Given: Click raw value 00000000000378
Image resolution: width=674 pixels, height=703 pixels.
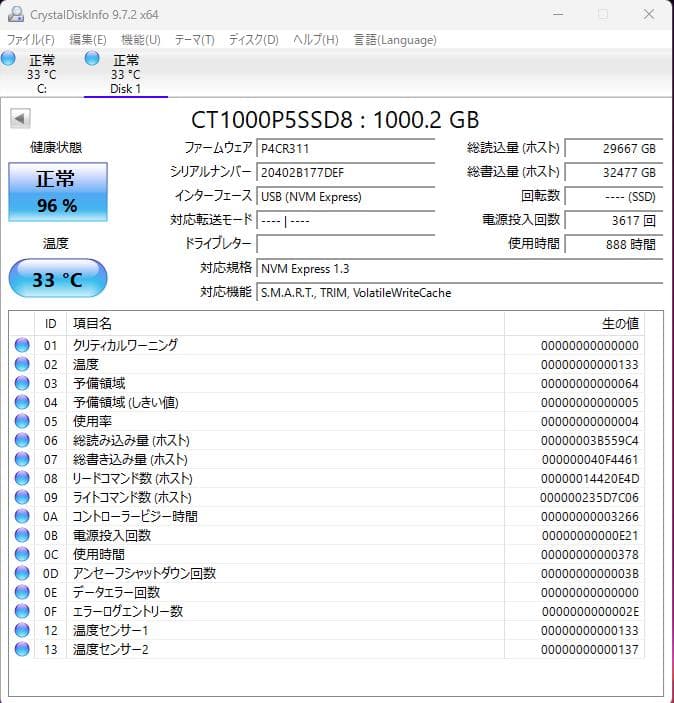Looking at the screenshot, I should (590, 555).
